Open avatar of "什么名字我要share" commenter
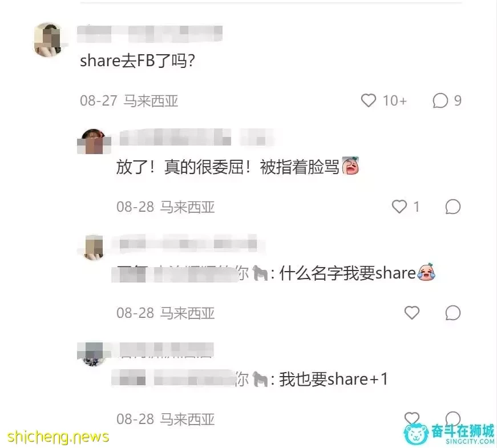The height and width of the screenshot is (448, 497). 94,247
